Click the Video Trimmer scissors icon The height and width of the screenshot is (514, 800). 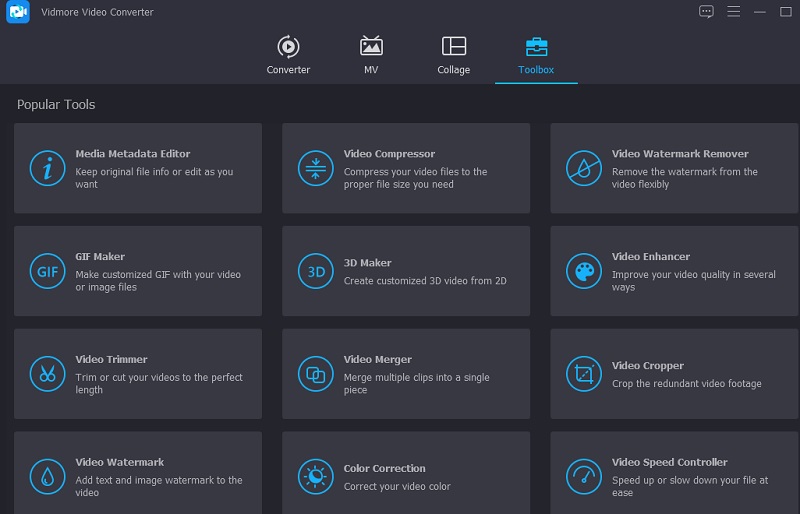(47, 374)
